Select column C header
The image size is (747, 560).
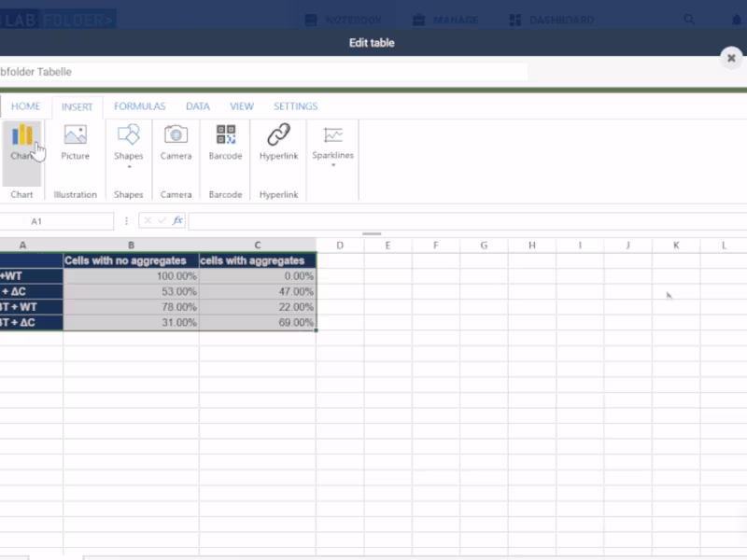pos(258,245)
